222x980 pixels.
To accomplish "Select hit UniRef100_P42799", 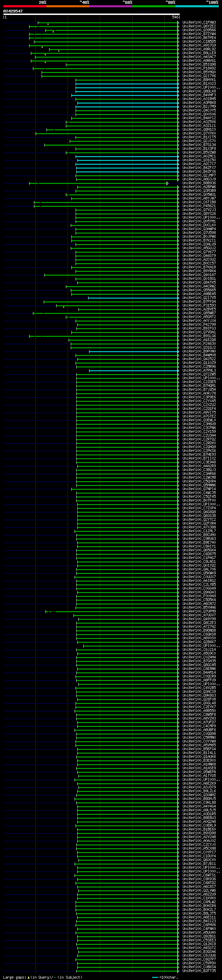I will (199, 324).
